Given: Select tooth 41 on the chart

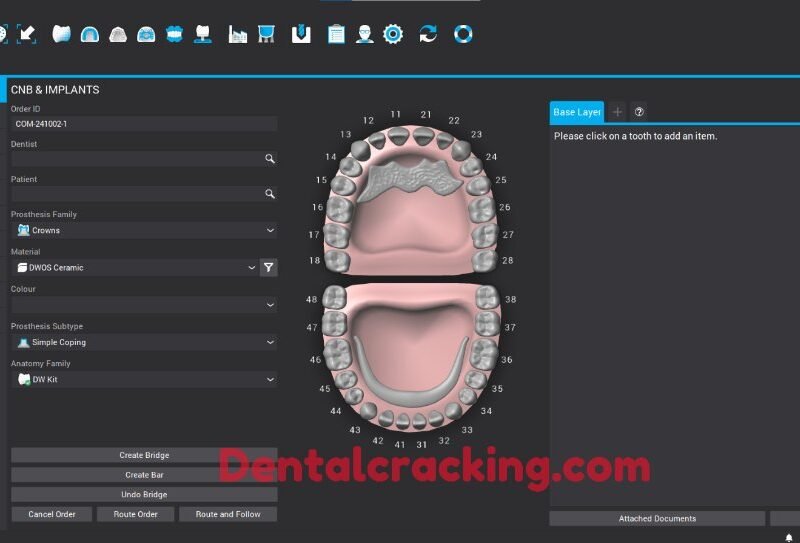Looking at the screenshot, I should tap(403, 421).
